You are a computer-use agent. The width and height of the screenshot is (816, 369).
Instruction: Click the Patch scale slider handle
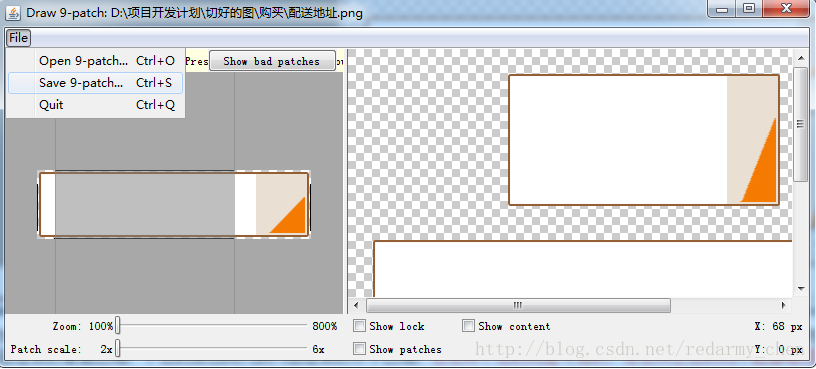[118, 349]
